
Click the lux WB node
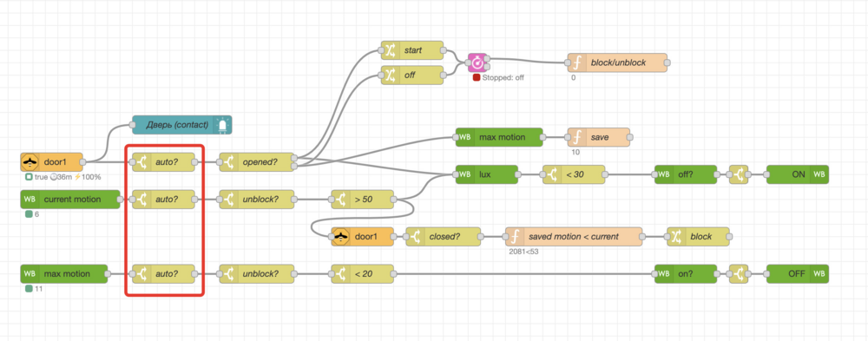tap(487, 174)
